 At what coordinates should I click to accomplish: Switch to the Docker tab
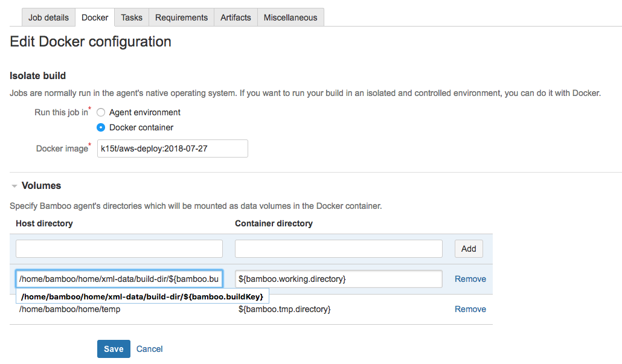pyautogui.click(x=95, y=18)
